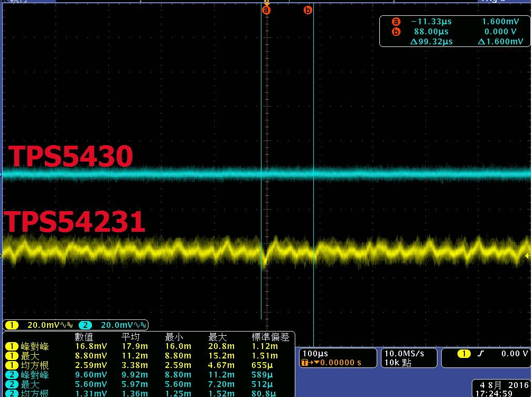Select cursor a marker atop the waveform
Image resolution: width=532 pixels, height=397 pixels.
pyautogui.click(x=266, y=10)
